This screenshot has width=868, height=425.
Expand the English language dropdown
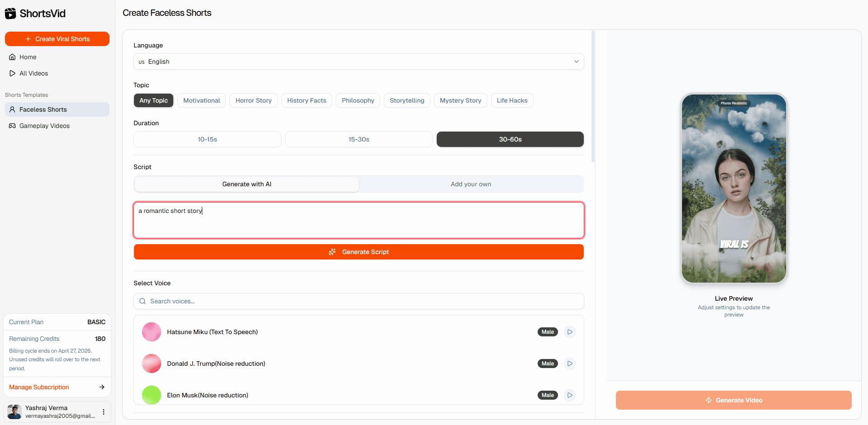358,61
